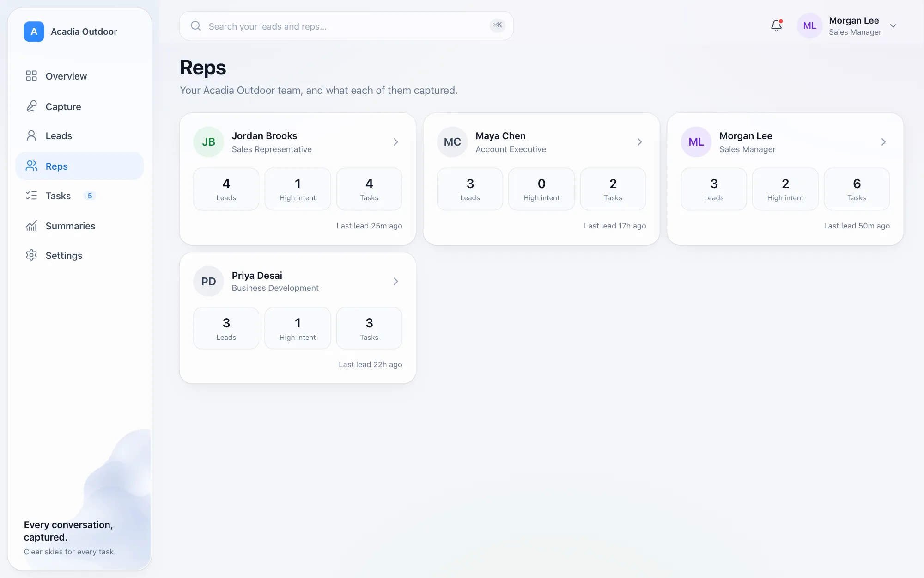The width and height of the screenshot is (924, 578).
Task: Click Morgan Lee's 2 High intent tile
Action: (x=785, y=189)
